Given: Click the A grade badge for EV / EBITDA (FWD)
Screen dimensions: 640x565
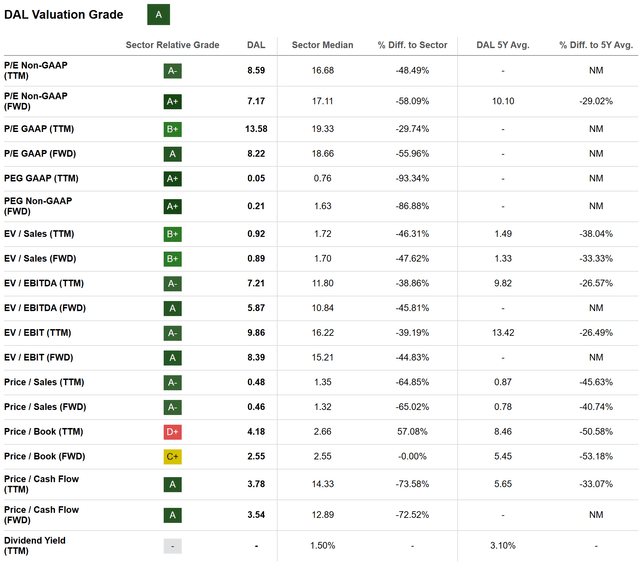Looking at the screenshot, I should tap(173, 308).
